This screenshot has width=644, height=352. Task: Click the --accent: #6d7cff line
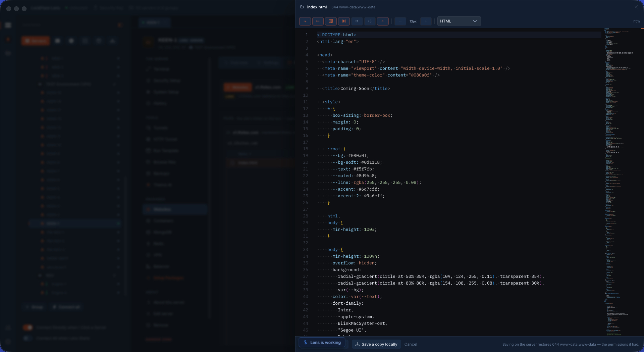click(356, 189)
